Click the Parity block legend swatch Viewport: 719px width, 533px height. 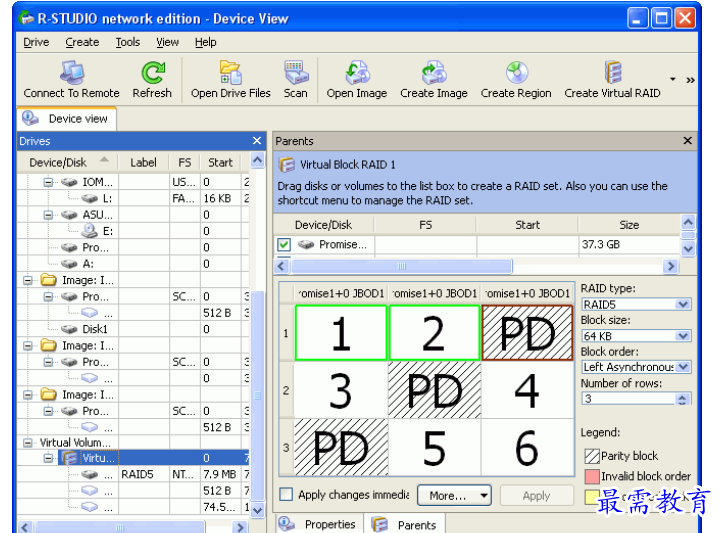pos(592,456)
